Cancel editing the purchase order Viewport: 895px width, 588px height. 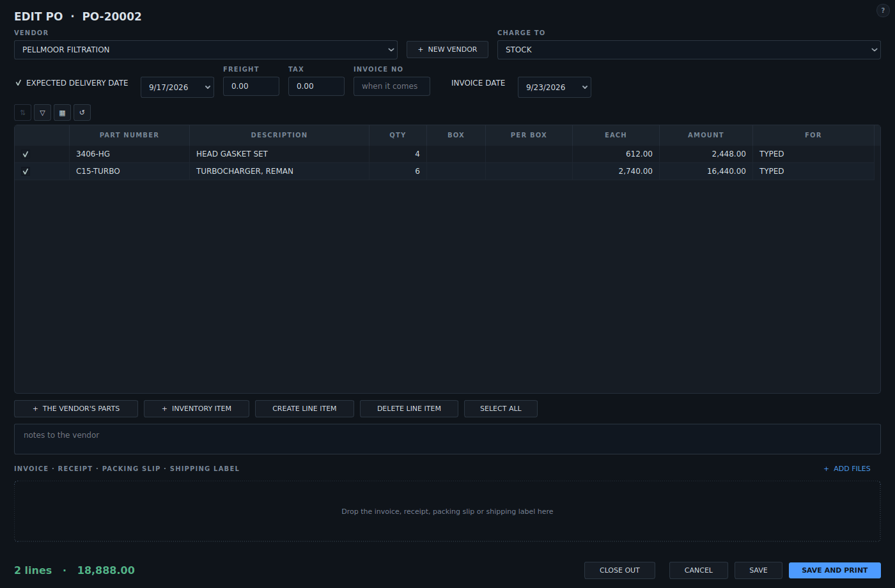pos(699,570)
